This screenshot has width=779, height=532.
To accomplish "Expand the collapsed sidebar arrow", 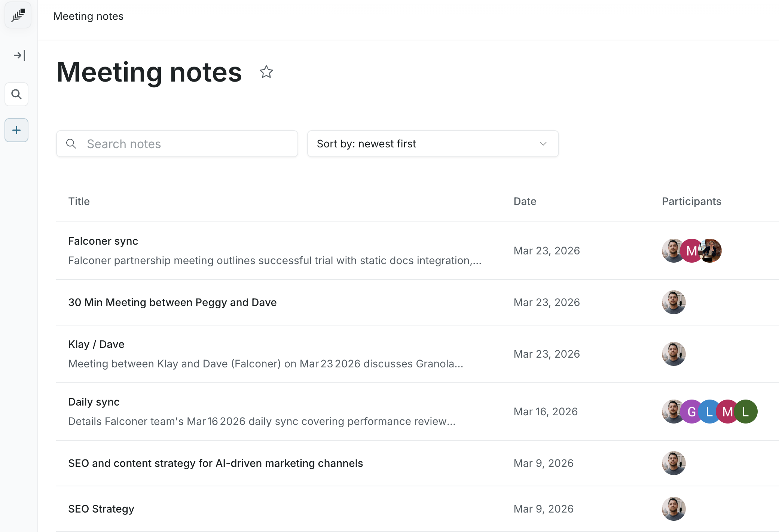I will tap(19, 56).
